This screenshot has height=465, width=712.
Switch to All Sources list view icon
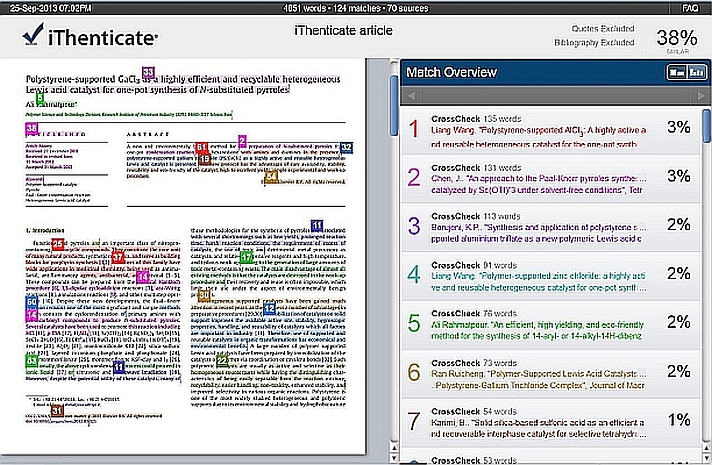(696, 72)
